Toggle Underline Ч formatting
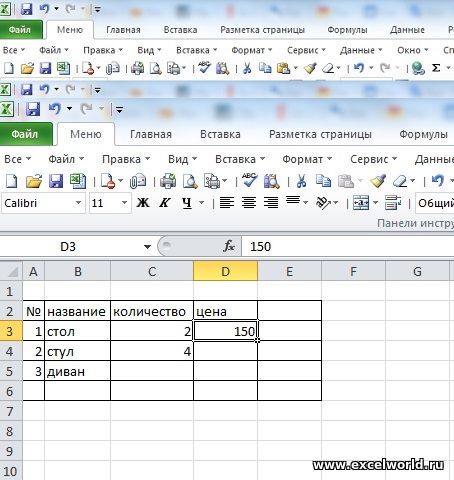Viewport: 454px width, 480px height. tap(187, 203)
